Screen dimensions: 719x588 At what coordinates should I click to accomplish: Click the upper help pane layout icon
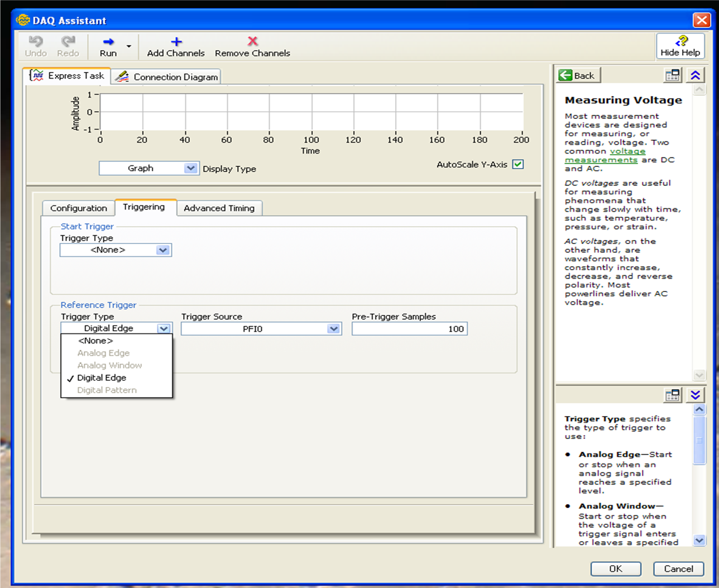(x=673, y=75)
